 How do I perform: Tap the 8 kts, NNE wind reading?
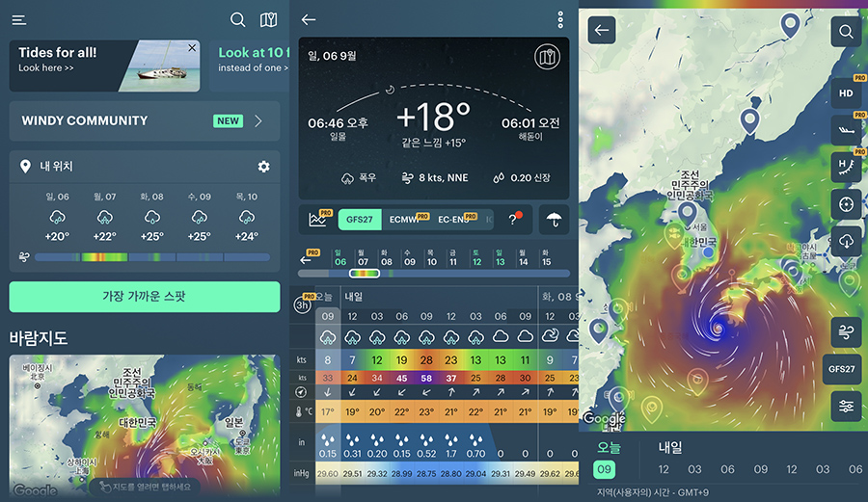(435, 178)
